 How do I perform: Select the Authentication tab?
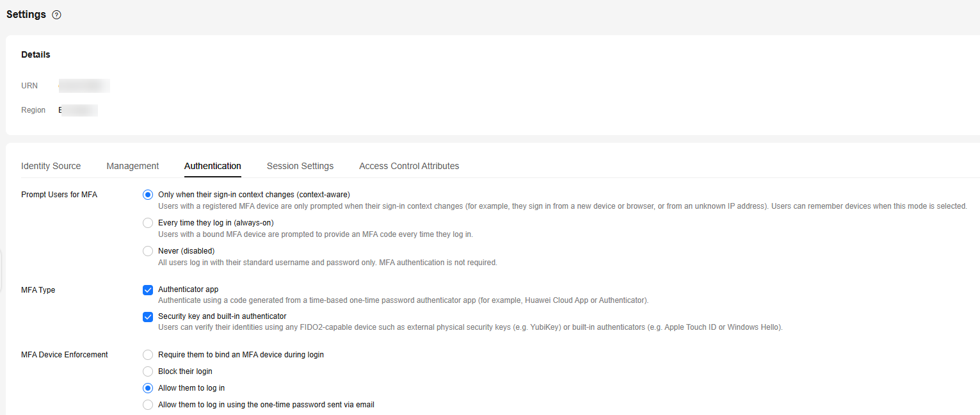click(x=213, y=166)
